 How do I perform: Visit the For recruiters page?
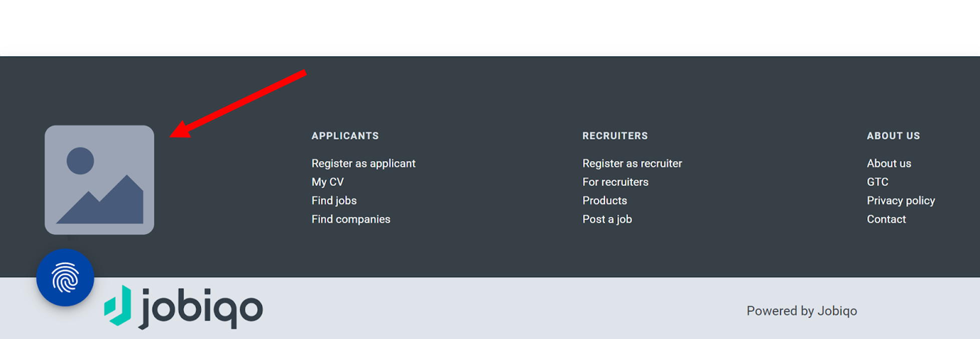point(615,182)
